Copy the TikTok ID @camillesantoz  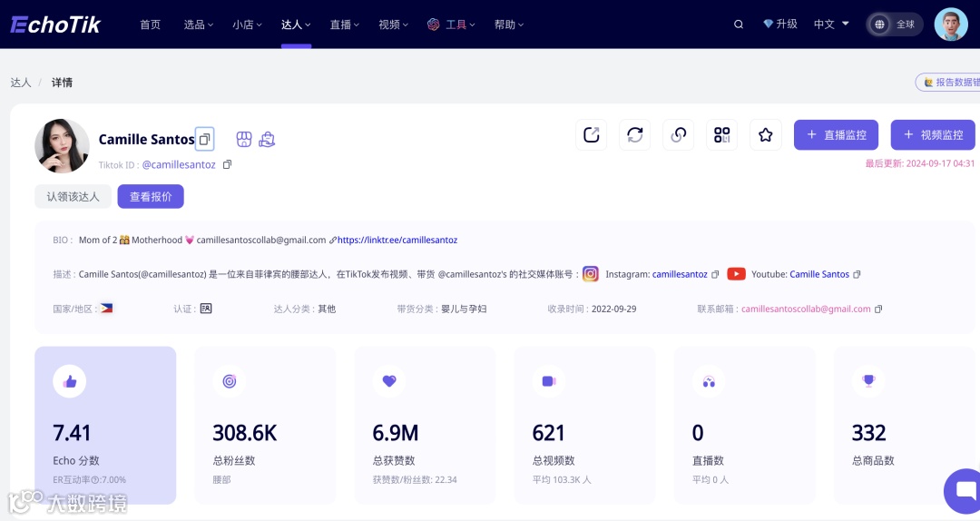click(x=227, y=164)
